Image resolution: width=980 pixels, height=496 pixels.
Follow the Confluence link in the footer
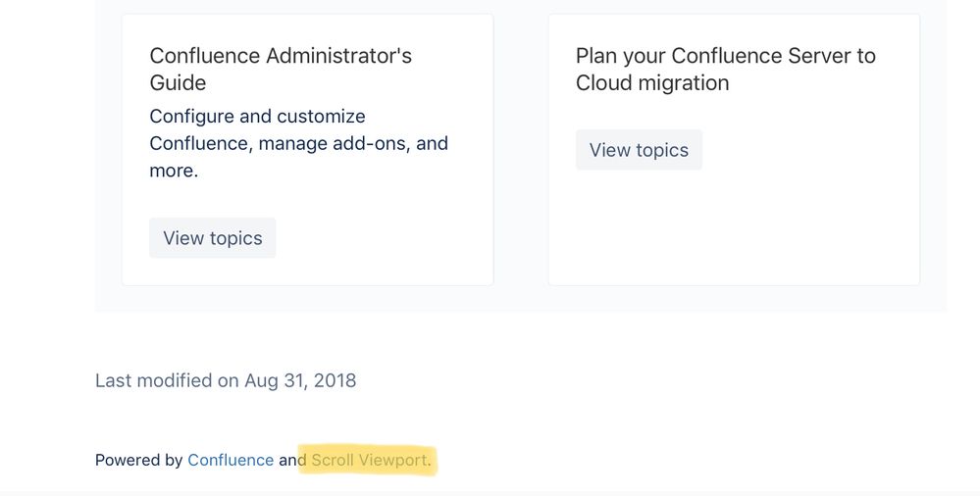231,460
